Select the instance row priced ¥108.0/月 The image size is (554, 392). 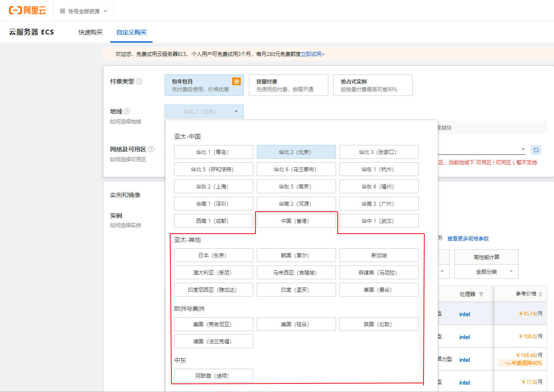pyautogui.click(x=492, y=336)
